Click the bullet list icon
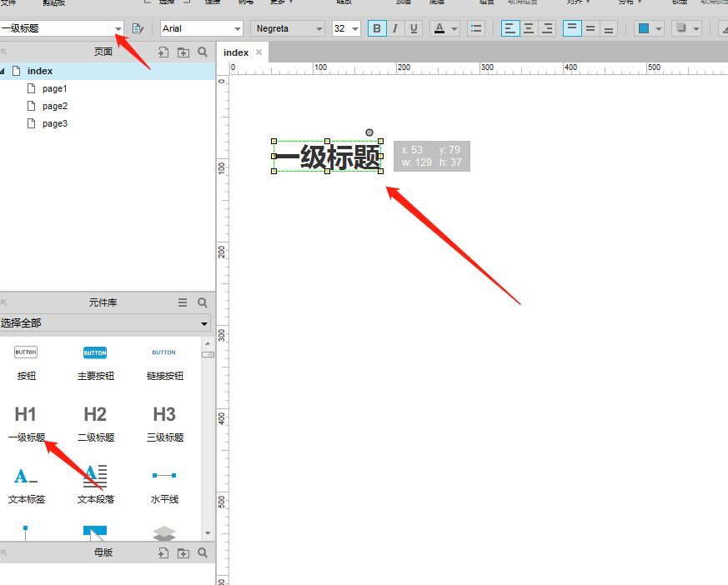The height and width of the screenshot is (585, 728). 476,29
